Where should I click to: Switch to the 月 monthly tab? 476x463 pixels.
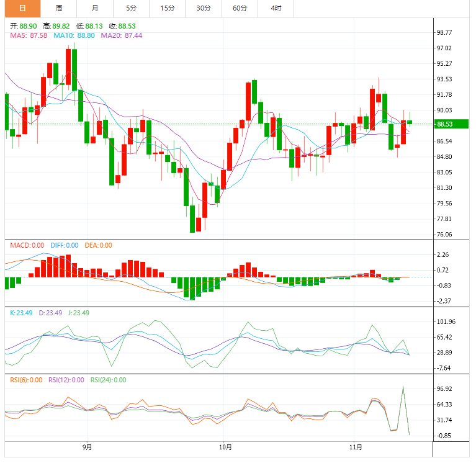click(x=95, y=8)
